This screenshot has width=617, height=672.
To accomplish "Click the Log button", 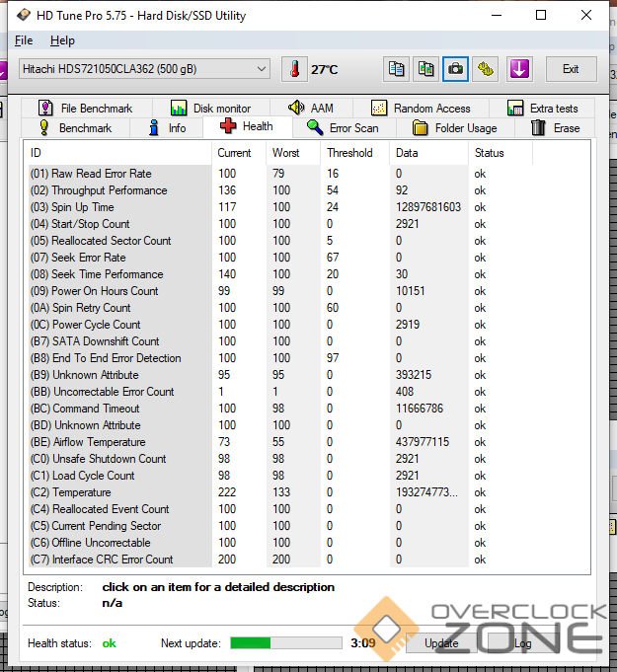I will point(522,643).
